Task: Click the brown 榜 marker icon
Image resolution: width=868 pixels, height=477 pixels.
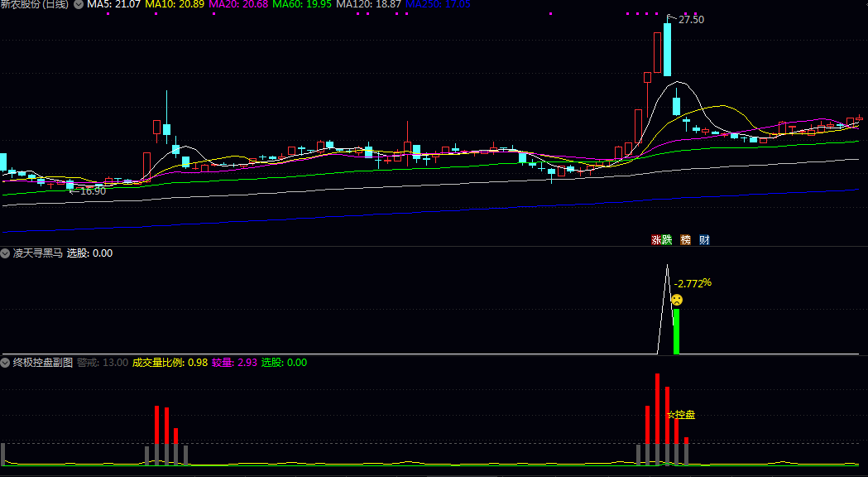Action: tap(685, 240)
